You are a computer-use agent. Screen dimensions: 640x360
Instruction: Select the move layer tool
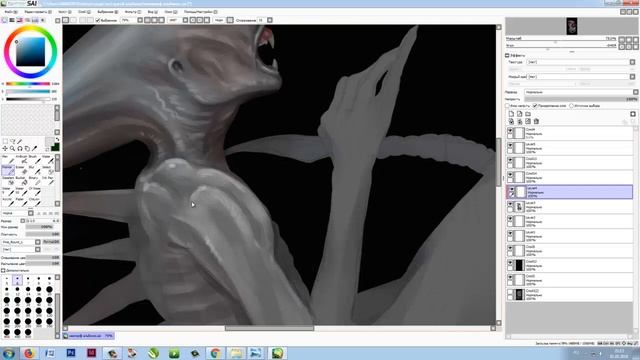tap(5, 149)
